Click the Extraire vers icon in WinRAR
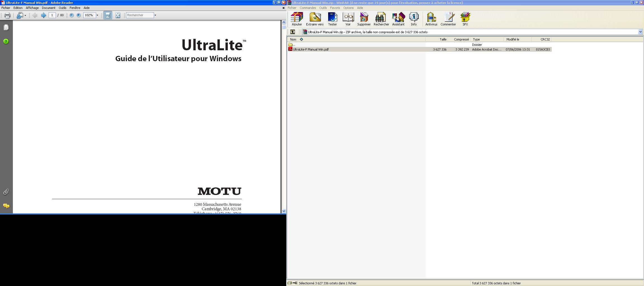The width and height of the screenshot is (644, 286). pos(315,19)
